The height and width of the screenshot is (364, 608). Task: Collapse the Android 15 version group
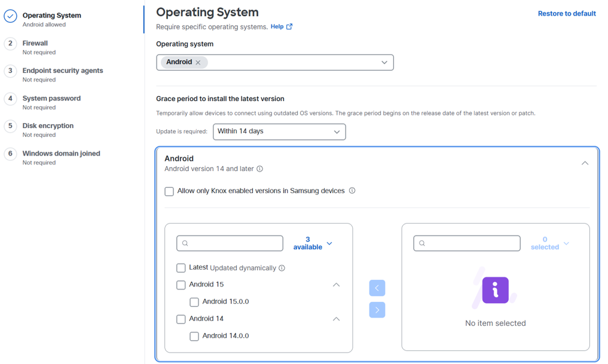pos(336,285)
